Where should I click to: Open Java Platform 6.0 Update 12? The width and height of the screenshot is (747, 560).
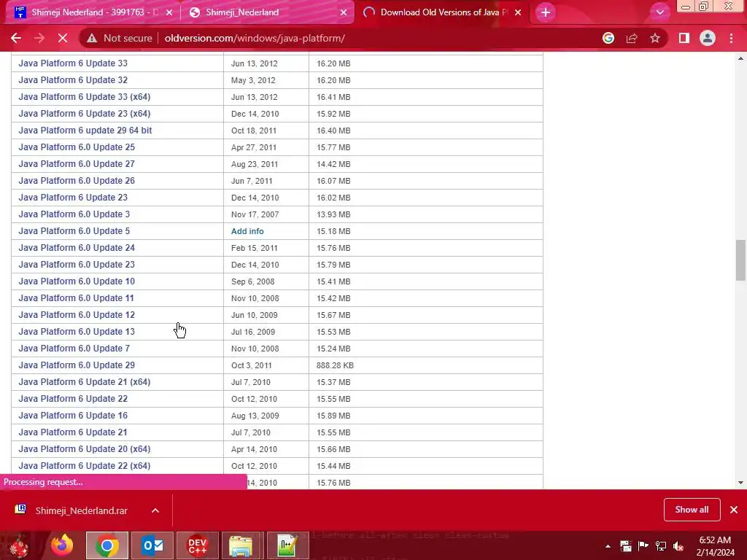point(76,315)
